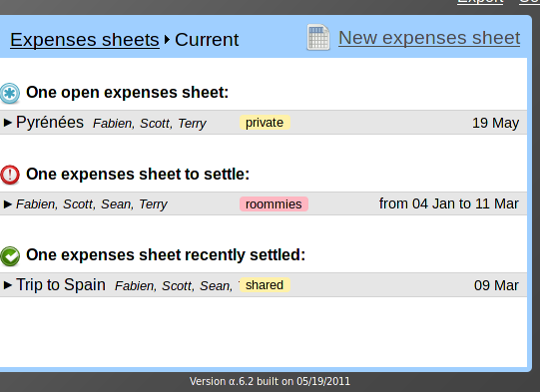Click the Current breadcrumb label

point(207,40)
